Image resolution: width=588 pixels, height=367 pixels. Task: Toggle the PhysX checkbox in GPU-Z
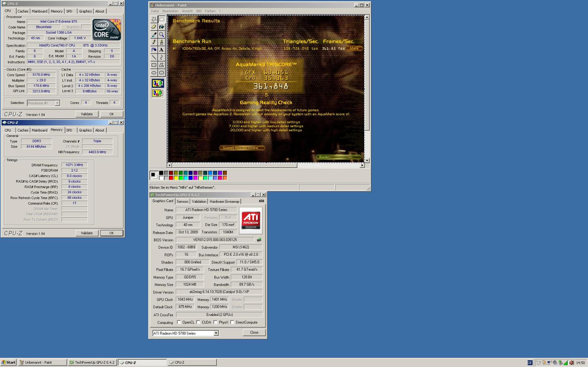(215, 322)
